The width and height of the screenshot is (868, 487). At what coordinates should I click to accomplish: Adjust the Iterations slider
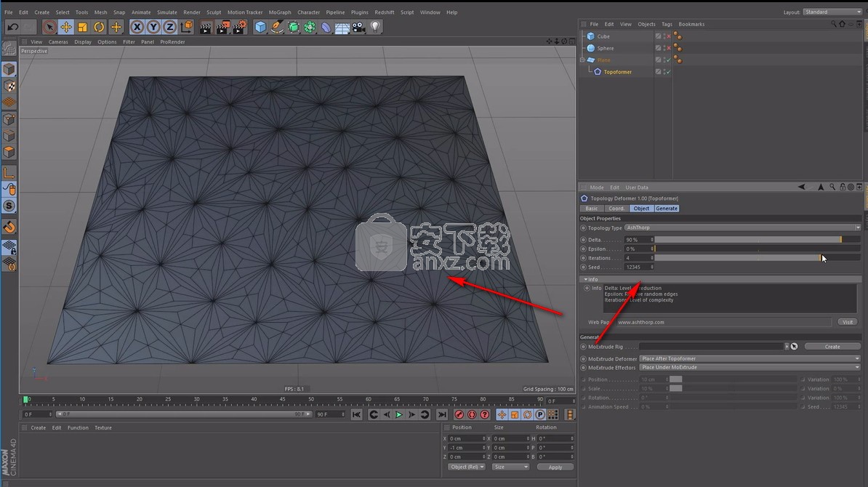click(x=757, y=258)
